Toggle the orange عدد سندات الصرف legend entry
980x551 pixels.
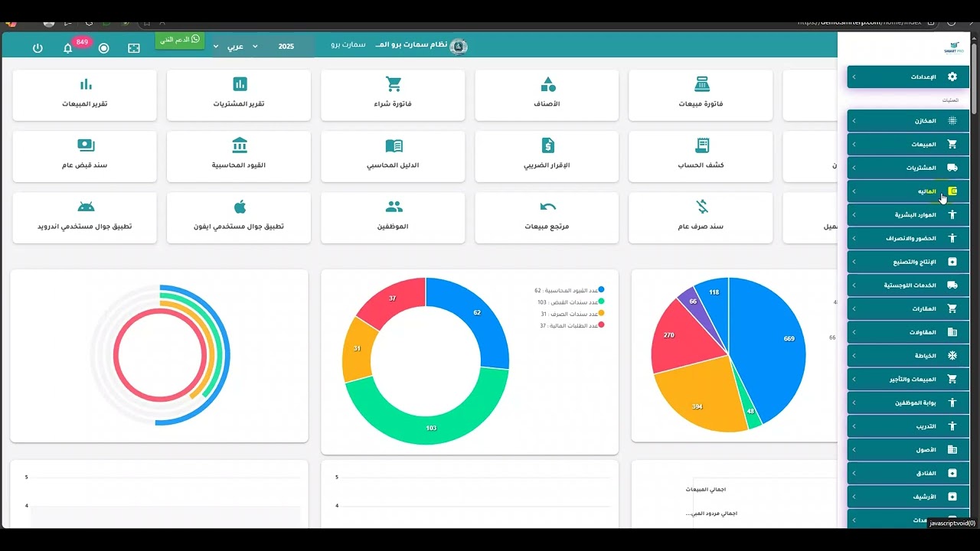tap(572, 314)
